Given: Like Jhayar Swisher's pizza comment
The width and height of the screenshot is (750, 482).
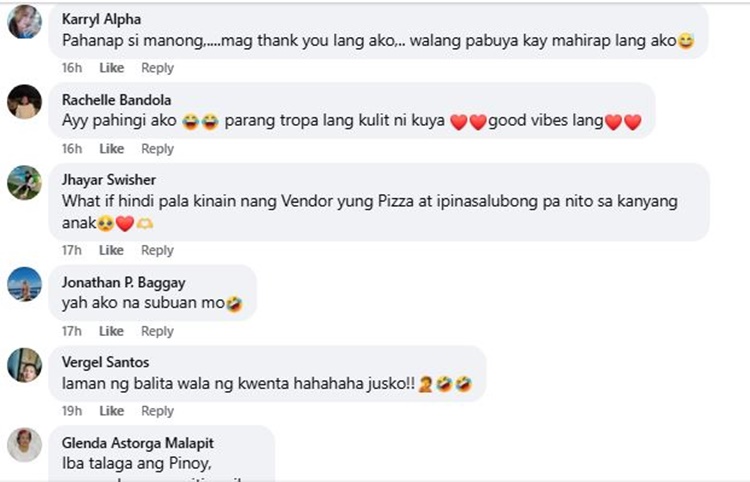Looking at the screenshot, I should click(x=111, y=250).
